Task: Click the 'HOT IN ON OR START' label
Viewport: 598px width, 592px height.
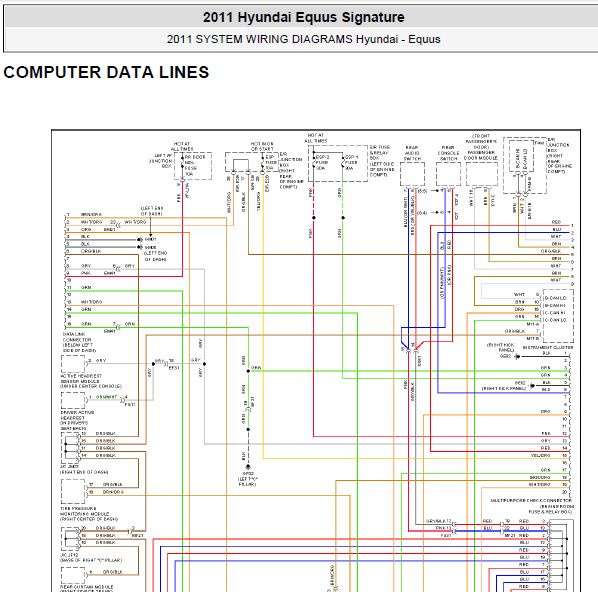Action: pos(262,146)
